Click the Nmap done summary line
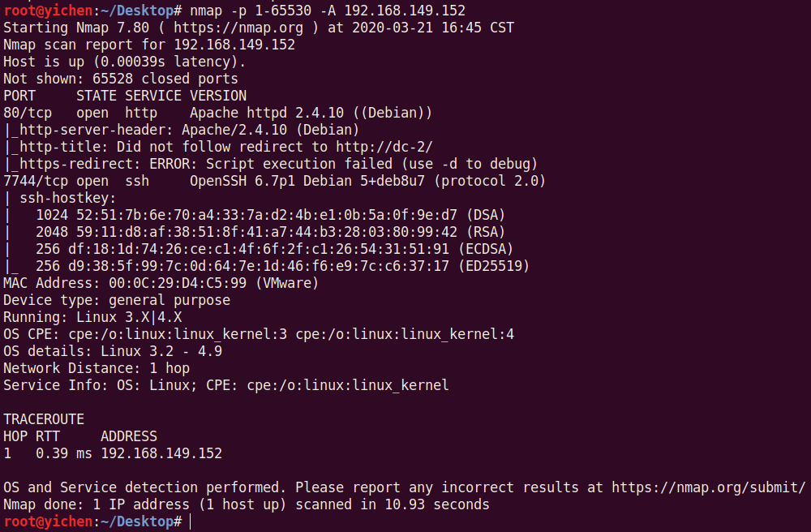This screenshot has height=532, width=811. [246, 504]
